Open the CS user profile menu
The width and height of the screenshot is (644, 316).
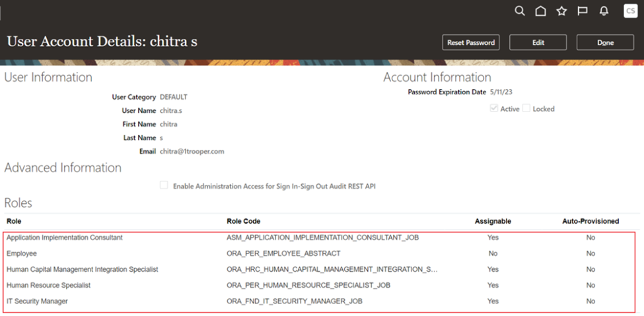pyautogui.click(x=629, y=11)
